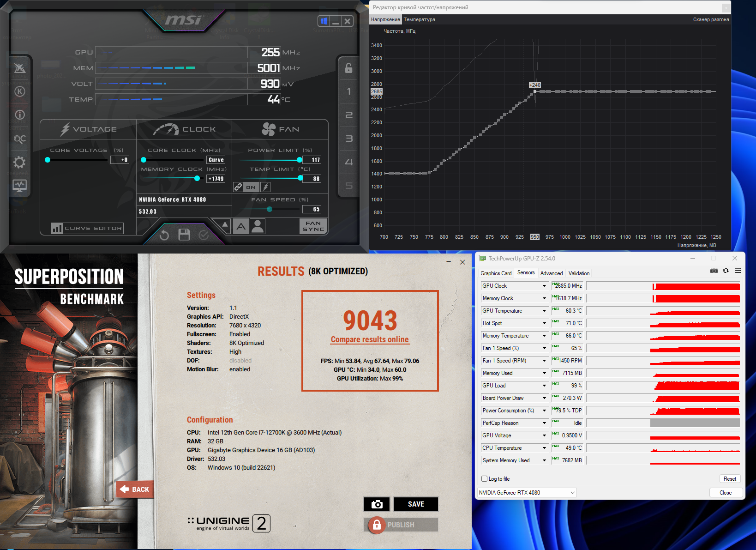Toggle user-defined fan control button
The width and height of the screenshot is (756, 550).
[x=258, y=226]
